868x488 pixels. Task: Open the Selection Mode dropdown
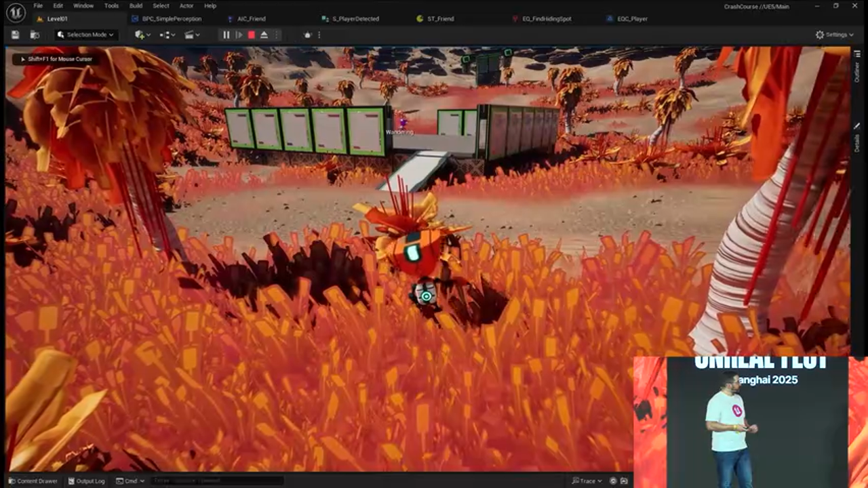pyautogui.click(x=85, y=35)
